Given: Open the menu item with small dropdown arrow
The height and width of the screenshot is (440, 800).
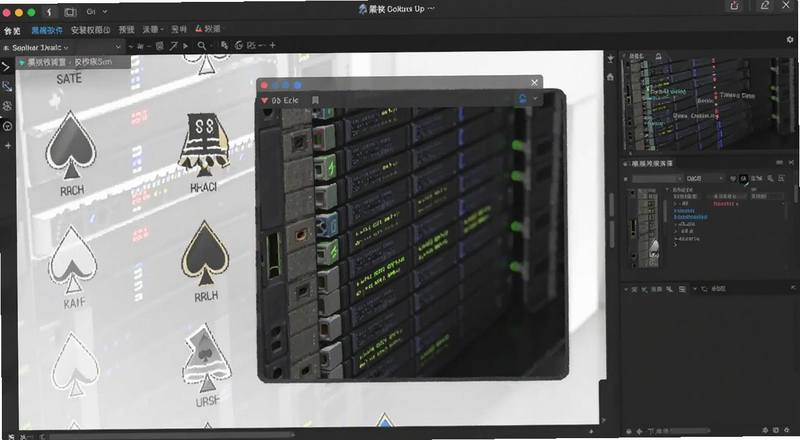Looking at the screenshot, I should coord(153,30).
